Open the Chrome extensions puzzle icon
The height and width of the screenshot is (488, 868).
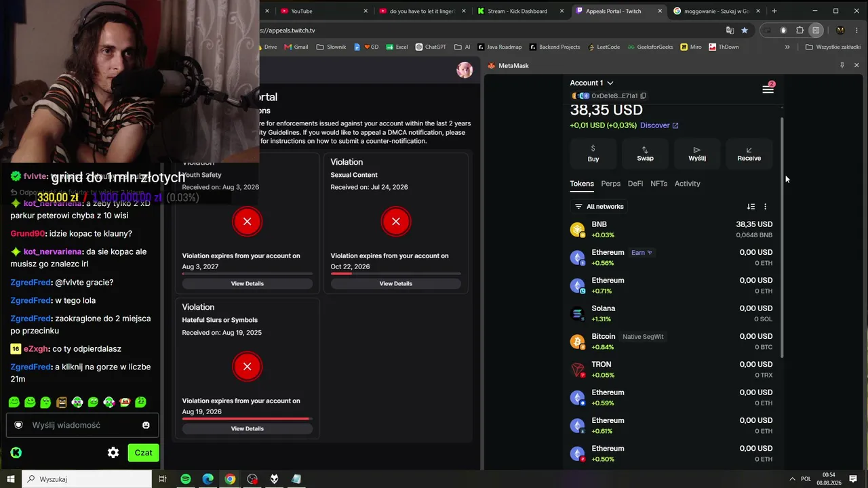pos(800,30)
